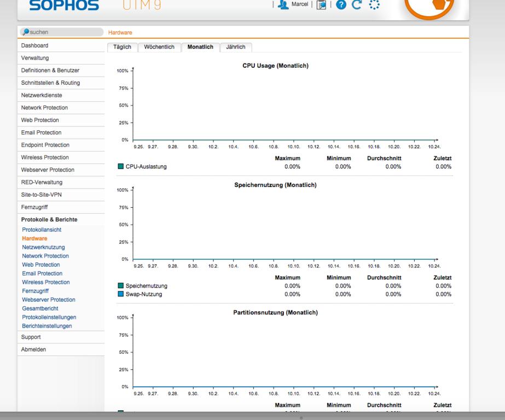
Task: Click the Durchschnitt value in the Swap-Nutzung row
Action: pyautogui.click(x=393, y=294)
